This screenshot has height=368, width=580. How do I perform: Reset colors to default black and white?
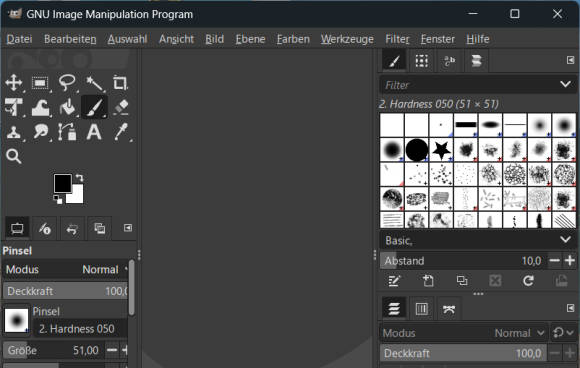pyautogui.click(x=58, y=200)
